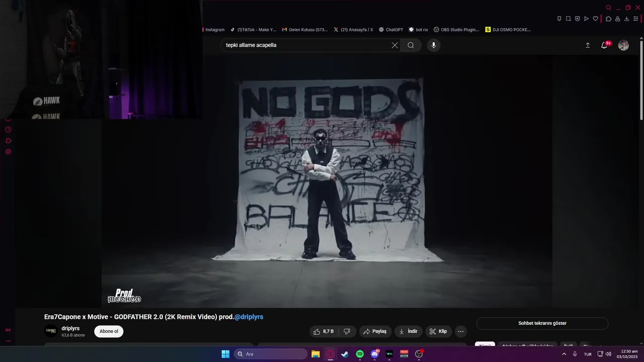This screenshot has height=362, width=644.
Task: Subscribe with the Abone ol button
Action: click(x=109, y=331)
